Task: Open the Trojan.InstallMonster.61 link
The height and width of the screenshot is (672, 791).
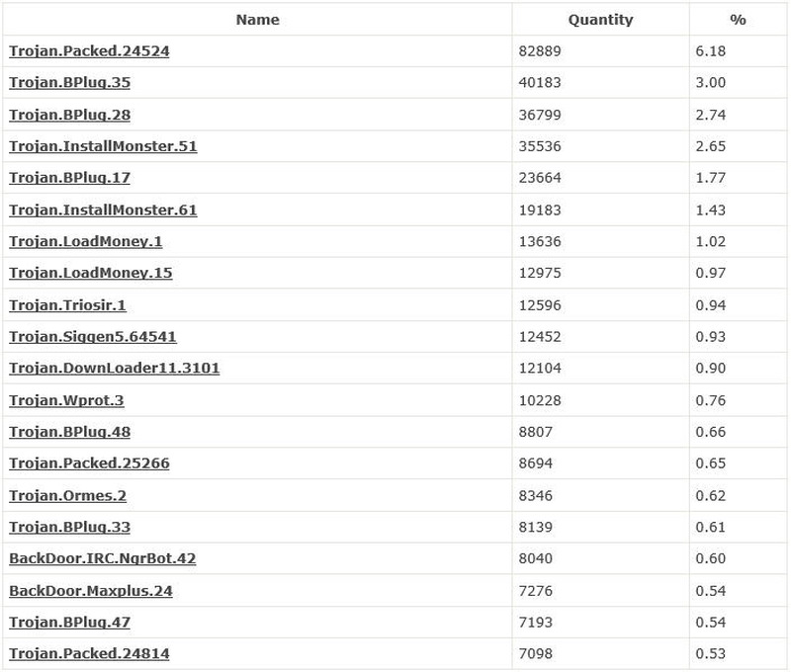Action: click(x=103, y=210)
